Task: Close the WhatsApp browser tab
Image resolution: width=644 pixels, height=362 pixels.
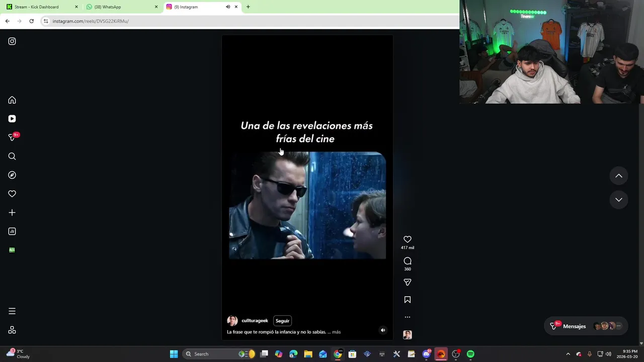Action: (x=156, y=7)
